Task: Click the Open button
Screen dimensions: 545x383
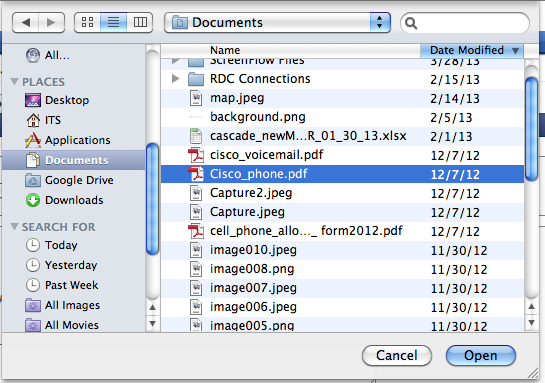Action: (x=481, y=356)
